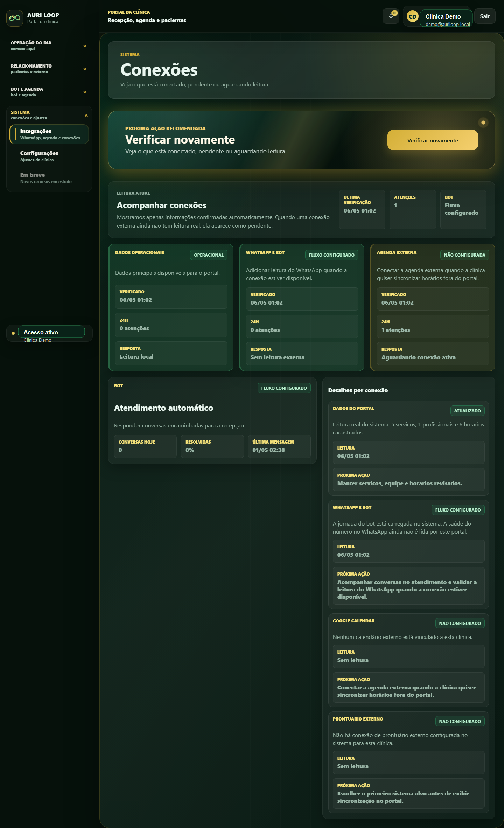Click the Atendimento automático heading

click(x=163, y=408)
